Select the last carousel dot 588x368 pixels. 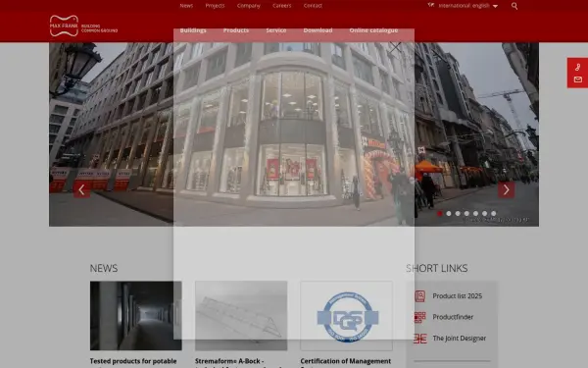494,213
